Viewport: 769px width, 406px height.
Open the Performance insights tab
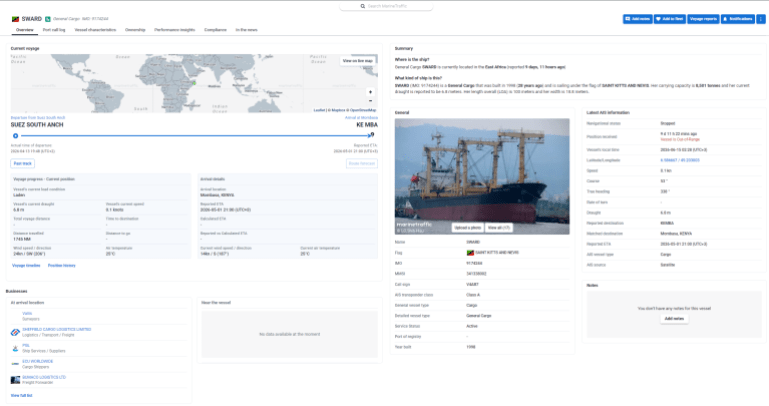(175, 30)
